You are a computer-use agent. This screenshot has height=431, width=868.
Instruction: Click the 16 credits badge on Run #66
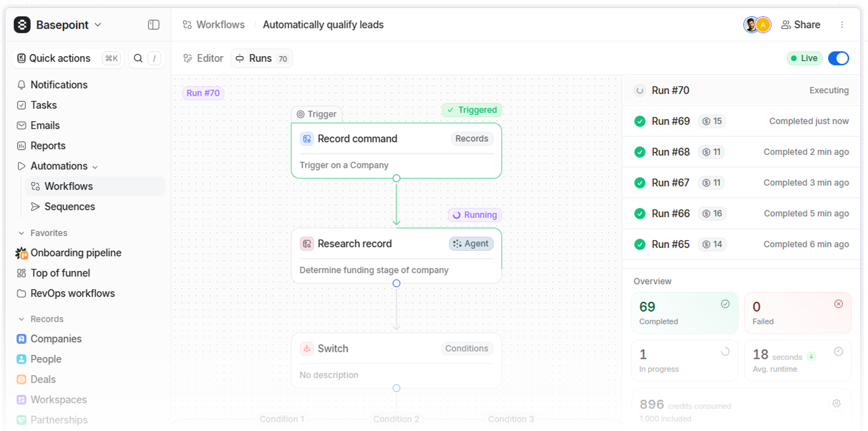click(712, 214)
